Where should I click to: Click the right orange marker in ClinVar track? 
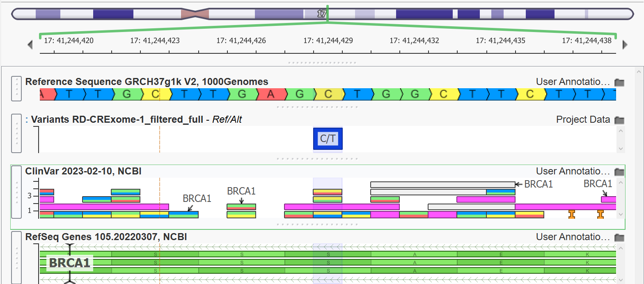(600, 214)
